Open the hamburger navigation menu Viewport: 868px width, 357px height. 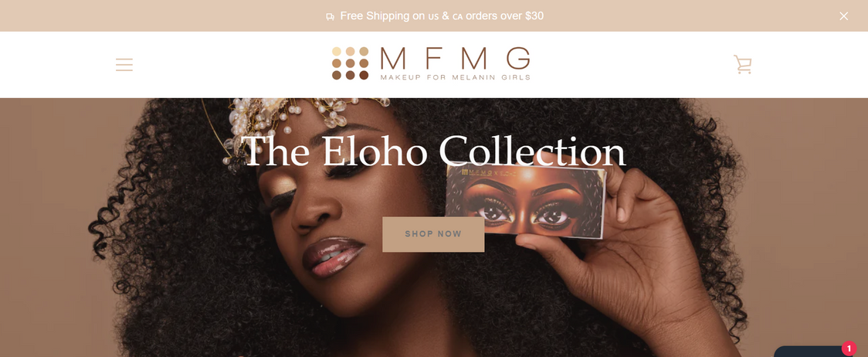click(124, 65)
